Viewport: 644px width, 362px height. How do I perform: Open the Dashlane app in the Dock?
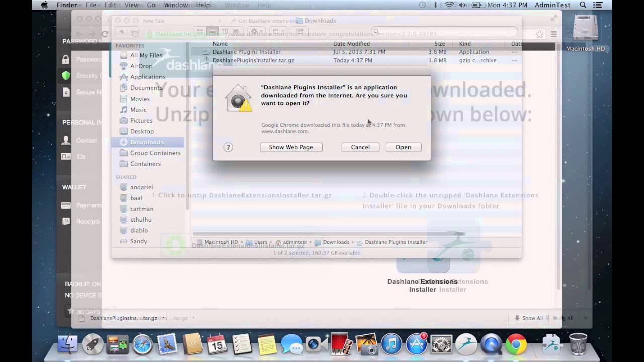pyautogui.click(x=466, y=345)
